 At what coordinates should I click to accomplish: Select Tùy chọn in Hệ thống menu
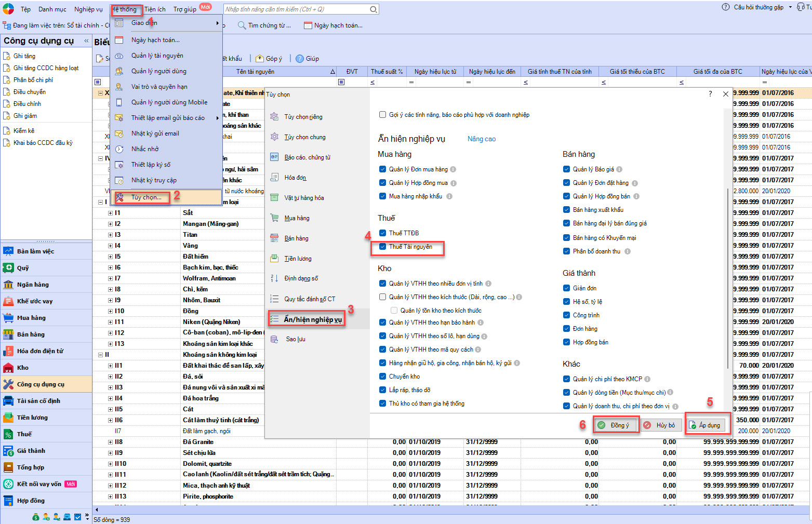pyautogui.click(x=146, y=197)
